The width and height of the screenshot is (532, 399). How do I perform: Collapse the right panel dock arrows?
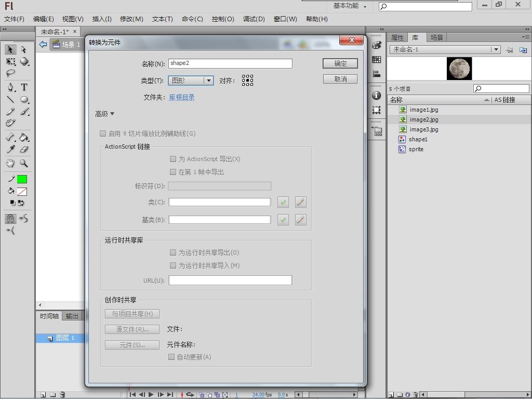(527, 29)
